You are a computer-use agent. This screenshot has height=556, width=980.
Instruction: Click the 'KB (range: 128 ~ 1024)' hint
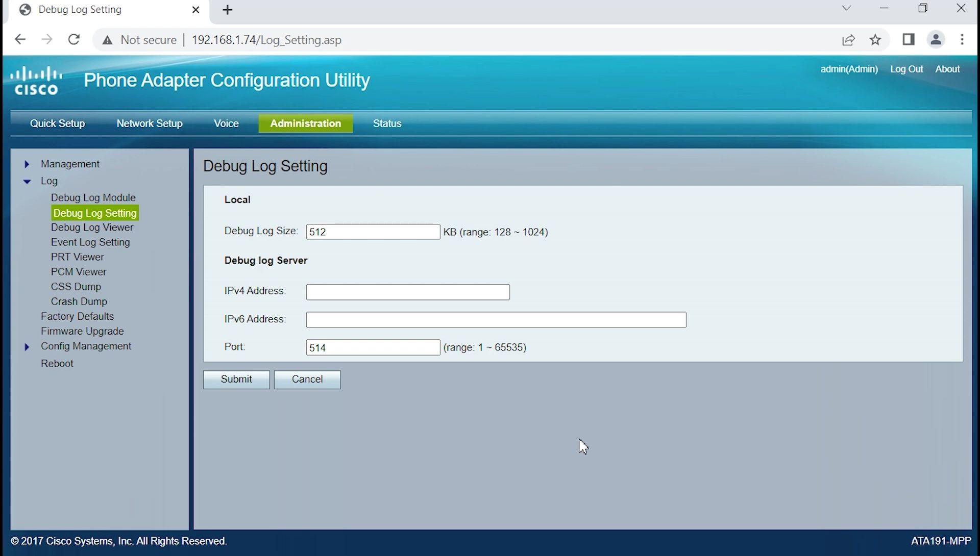tap(496, 232)
